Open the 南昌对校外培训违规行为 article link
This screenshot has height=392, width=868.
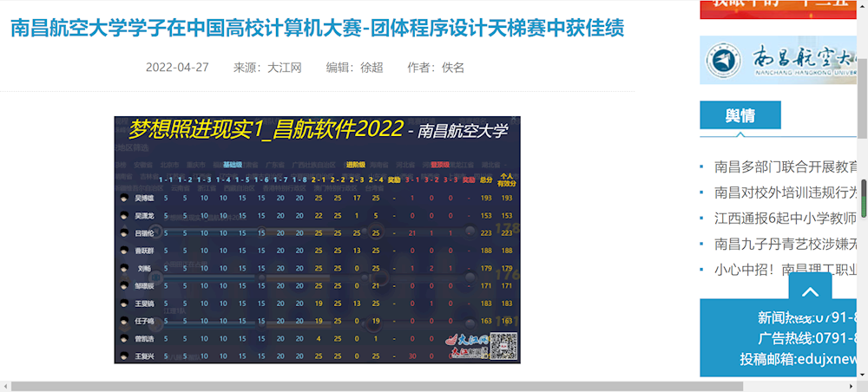tap(786, 193)
